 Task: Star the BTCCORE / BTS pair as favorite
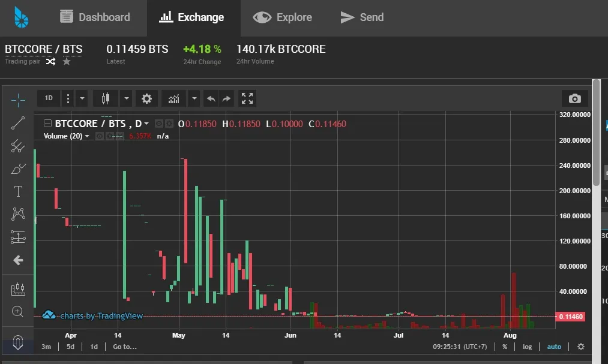[67, 62]
